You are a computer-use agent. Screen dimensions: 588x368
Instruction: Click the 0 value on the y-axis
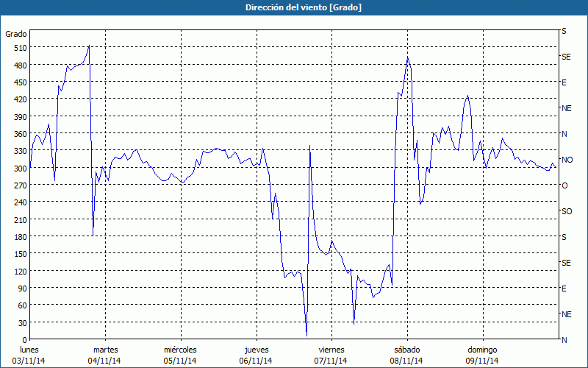[24, 340]
